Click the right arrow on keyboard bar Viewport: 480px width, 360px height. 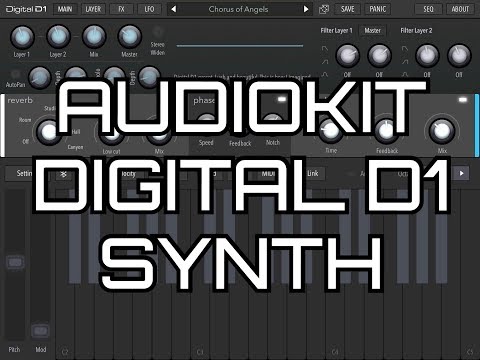[x=461, y=173]
